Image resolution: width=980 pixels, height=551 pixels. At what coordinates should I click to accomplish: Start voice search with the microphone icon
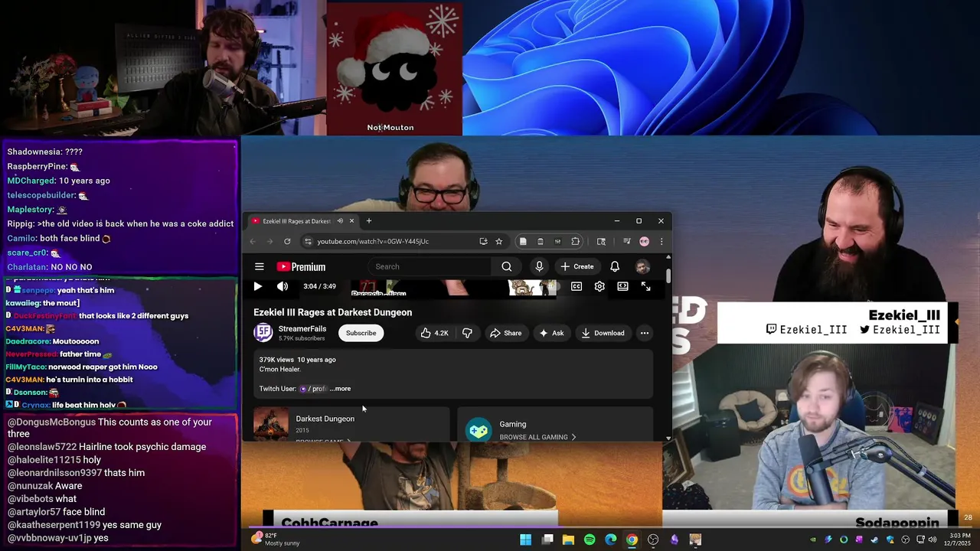(539, 266)
